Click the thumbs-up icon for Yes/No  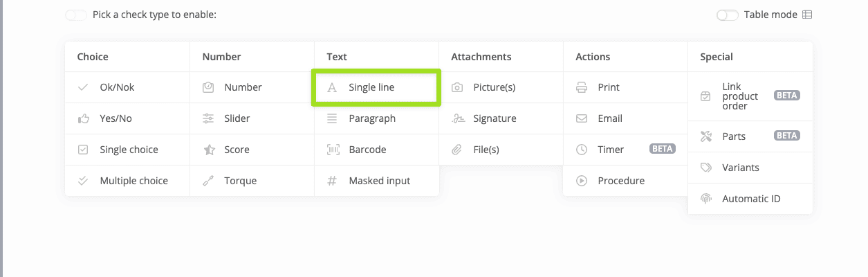(x=83, y=118)
